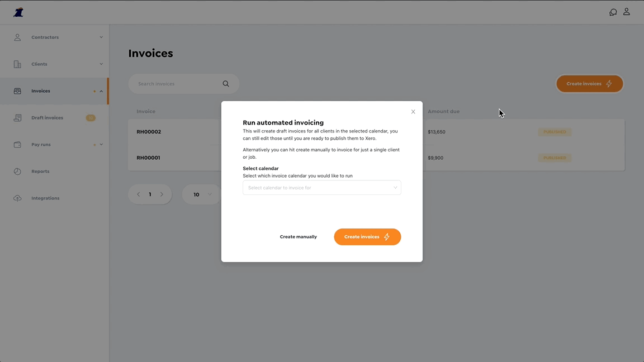The height and width of the screenshot is (362, 644).
Task: Go to the next page of invoices
Action: 162,194
